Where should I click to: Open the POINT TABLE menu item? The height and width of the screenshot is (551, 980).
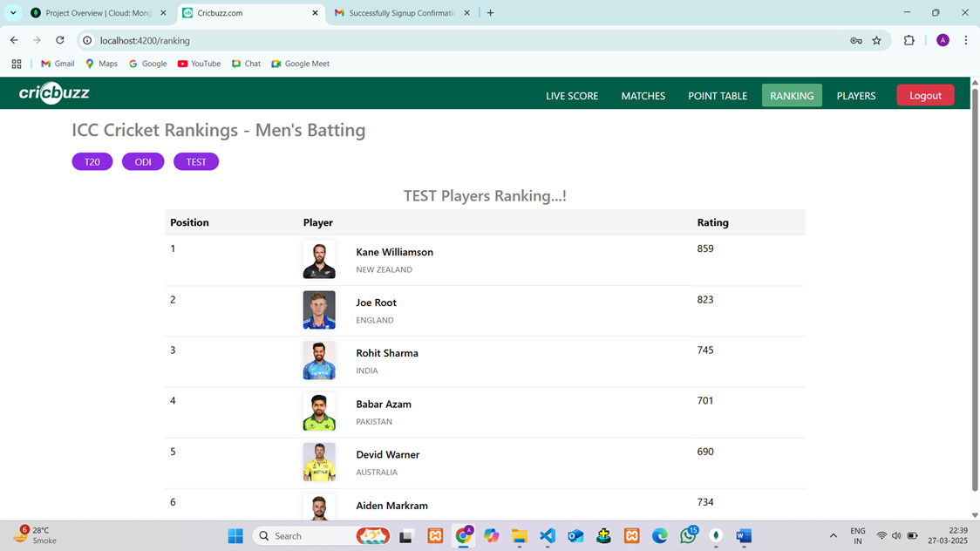point(718,96)
